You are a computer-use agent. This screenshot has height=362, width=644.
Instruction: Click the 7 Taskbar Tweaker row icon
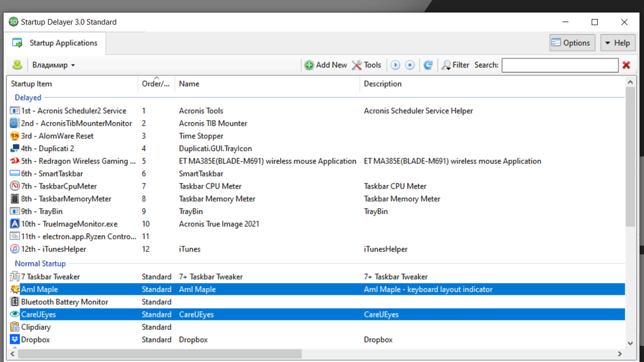(x=15, y=277)
